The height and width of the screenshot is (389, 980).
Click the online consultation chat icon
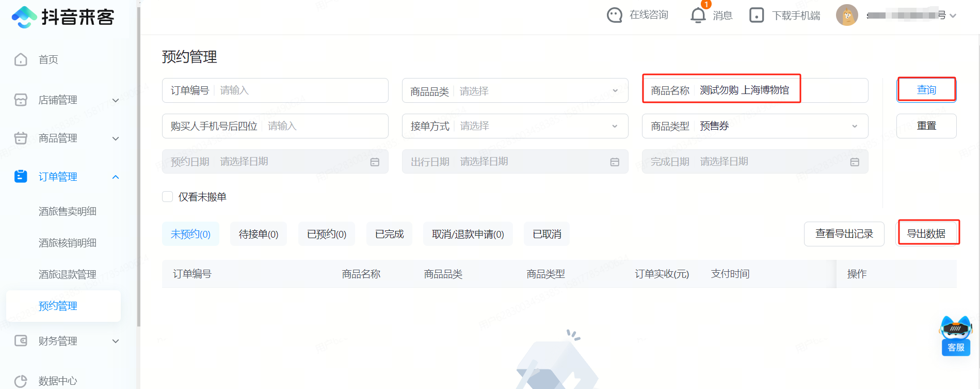614,15
